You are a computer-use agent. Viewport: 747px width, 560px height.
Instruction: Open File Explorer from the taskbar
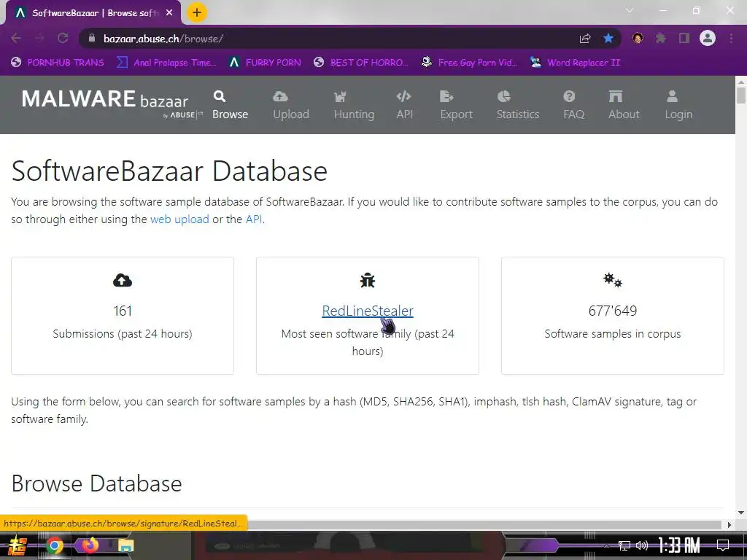click(125, 545)
